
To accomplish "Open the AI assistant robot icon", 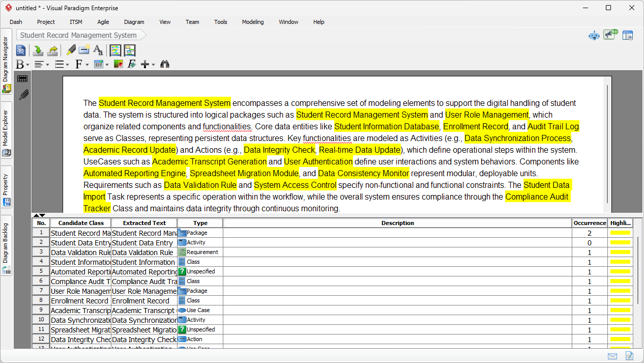I will click(x=594, y=35).
